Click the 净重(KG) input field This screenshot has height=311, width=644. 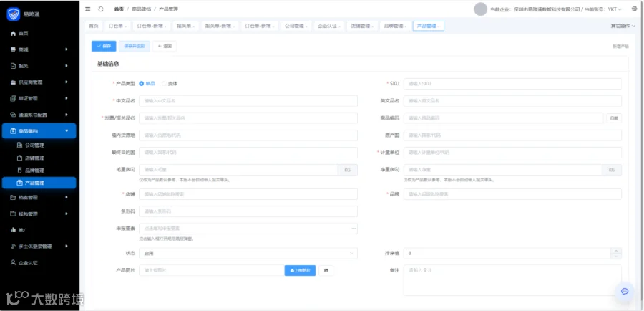(503, 170)
